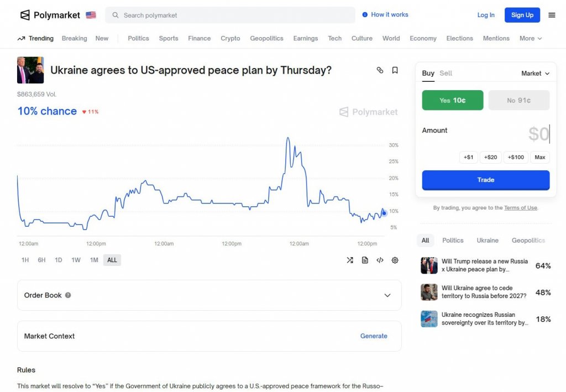Click the Search polymarket input field

[232, 15]
